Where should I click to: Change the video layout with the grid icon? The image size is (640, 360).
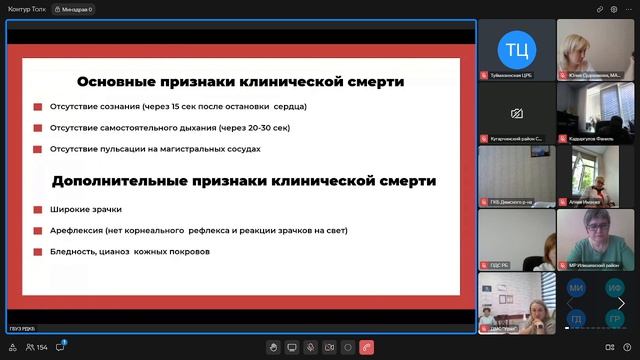[610, 347]
